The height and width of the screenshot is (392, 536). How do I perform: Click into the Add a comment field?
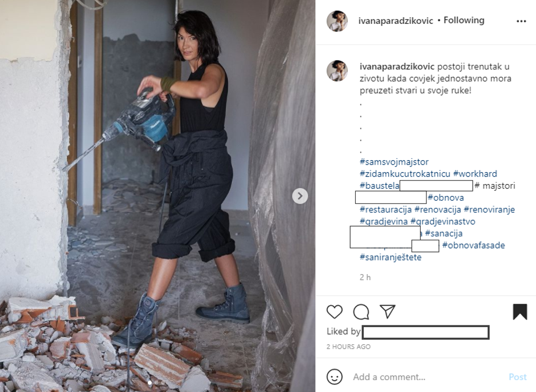point(427,377)
